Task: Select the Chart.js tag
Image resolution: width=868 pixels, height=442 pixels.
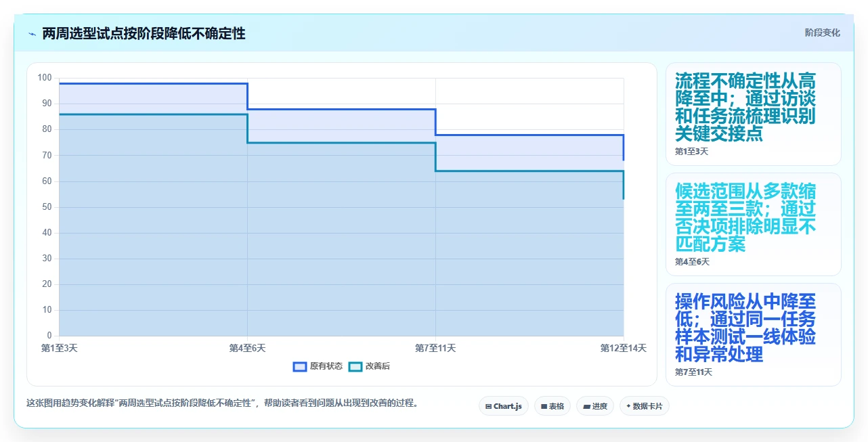Action: pyautogui.click(x=504, y=406)
